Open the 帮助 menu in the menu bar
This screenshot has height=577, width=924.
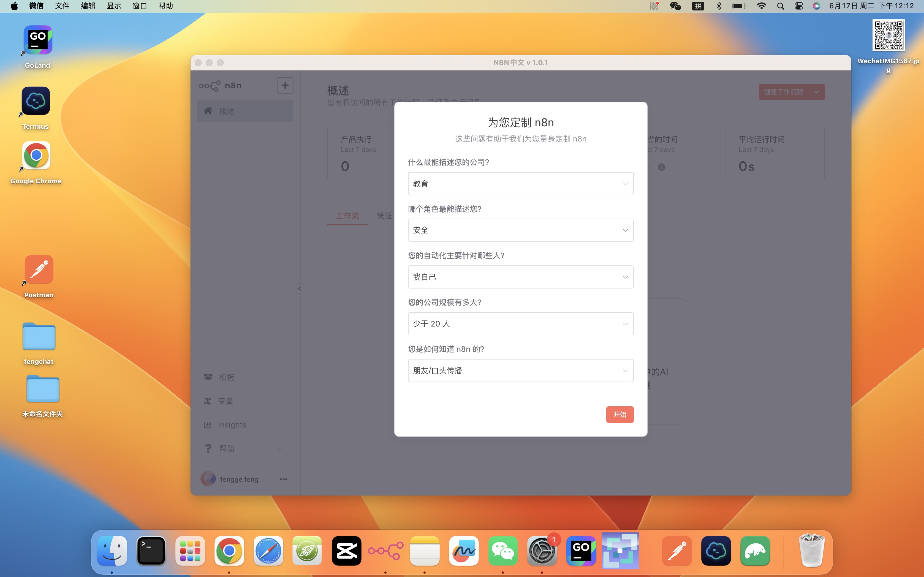[166, 6]
